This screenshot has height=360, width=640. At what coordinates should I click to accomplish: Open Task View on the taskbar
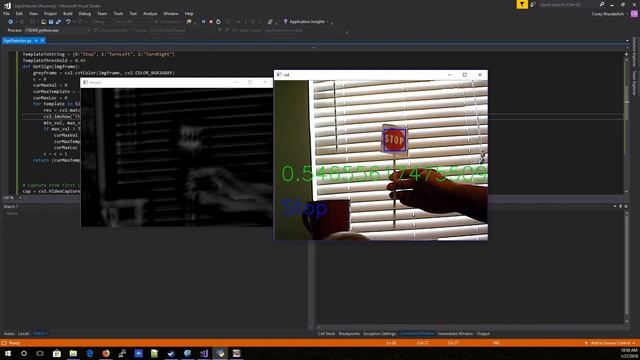coord(40,353)
